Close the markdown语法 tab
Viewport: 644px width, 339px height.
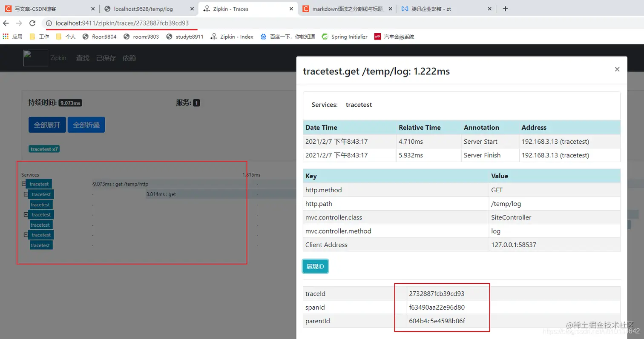391,9
